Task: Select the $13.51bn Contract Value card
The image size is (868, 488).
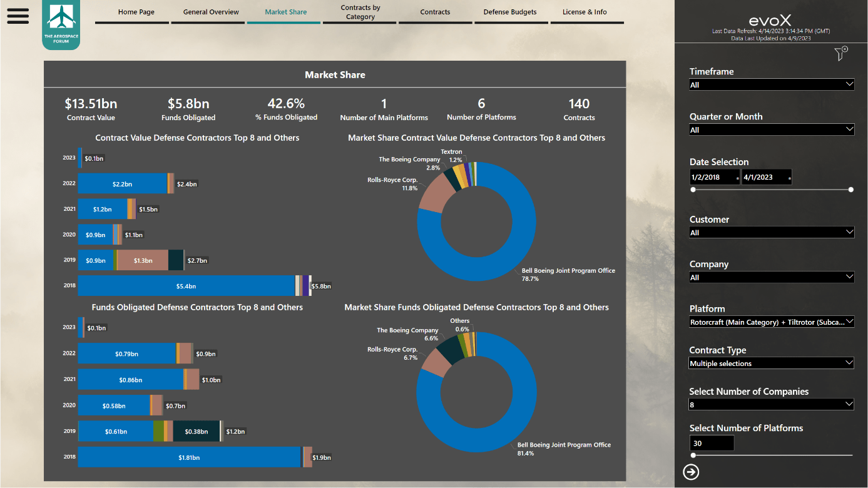Action: pos(91,109)
